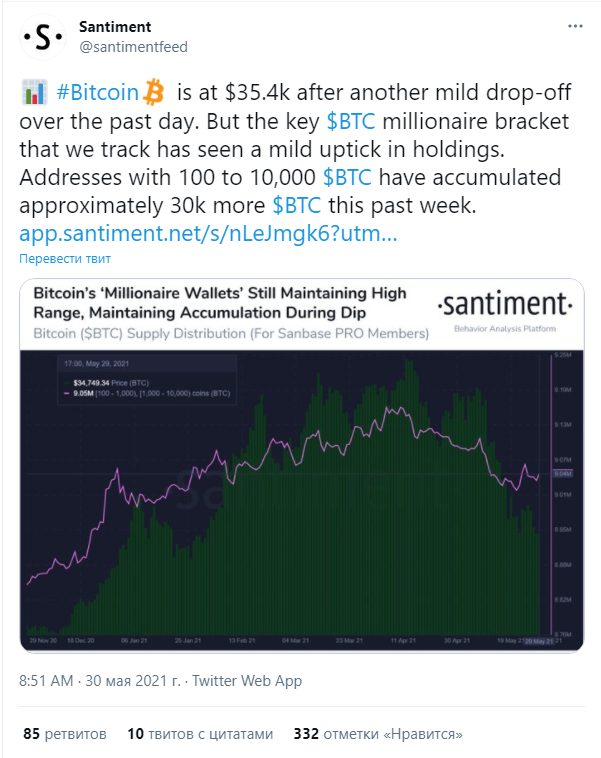Click the bar chart emoji icon
601x758 pixels.
tap(34, 92)
